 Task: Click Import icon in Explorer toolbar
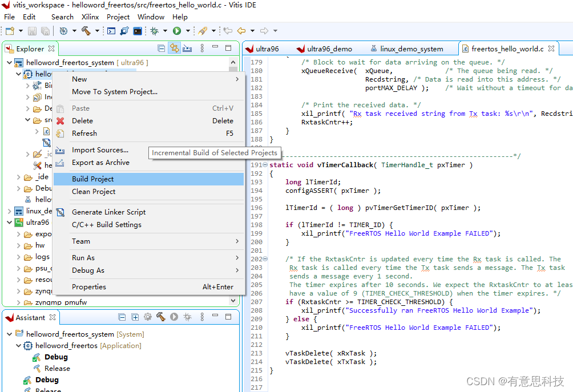point(187,49)
